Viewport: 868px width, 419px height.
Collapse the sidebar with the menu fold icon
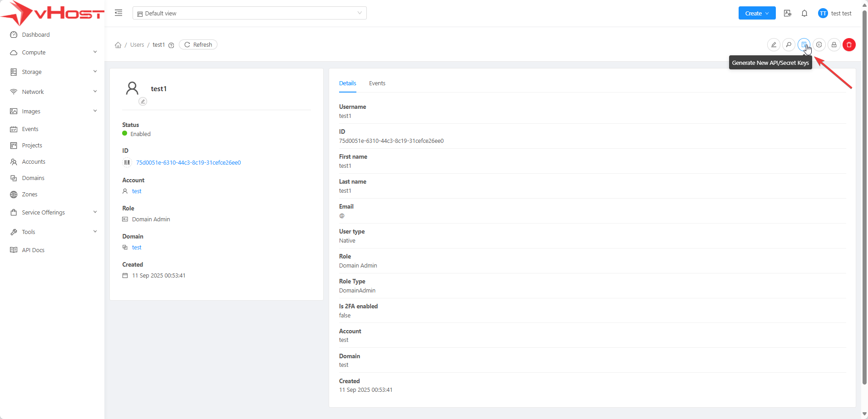point(118,13)
